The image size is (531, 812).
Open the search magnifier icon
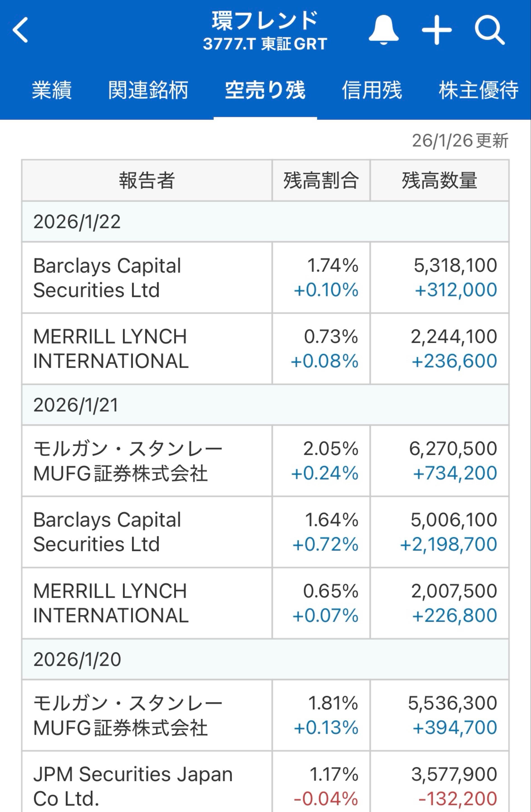tap(489, 30)
